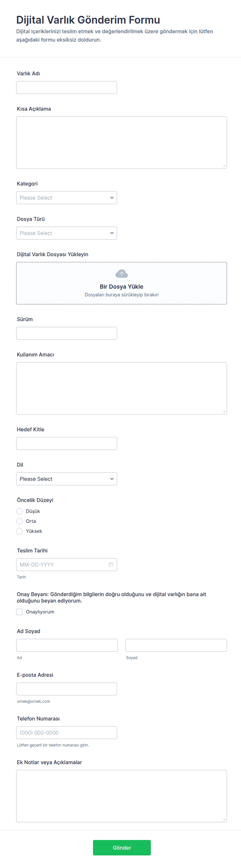Tick the Onaylıyorum checkbox
The image size is (241, 868).
coord(19,611)
